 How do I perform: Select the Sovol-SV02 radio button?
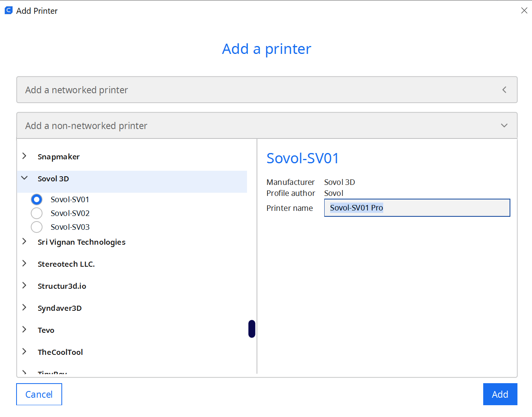click(x=37, y=213)
